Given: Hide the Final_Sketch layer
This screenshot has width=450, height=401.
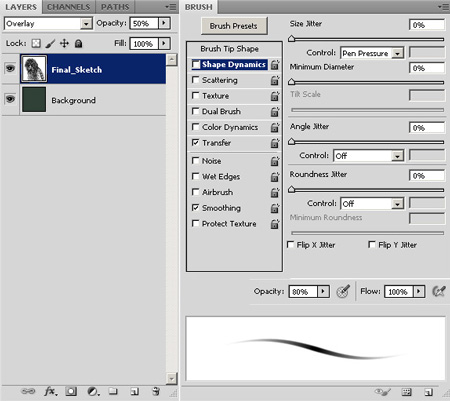Looking at the screenshot, I should 10,69.
